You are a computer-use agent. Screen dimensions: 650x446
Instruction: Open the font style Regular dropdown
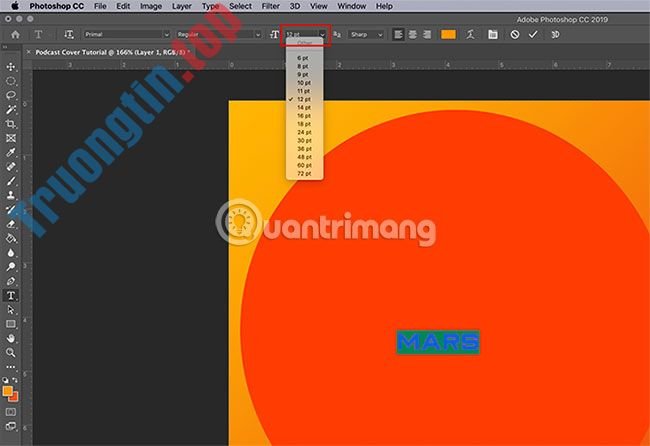(219, 34)
